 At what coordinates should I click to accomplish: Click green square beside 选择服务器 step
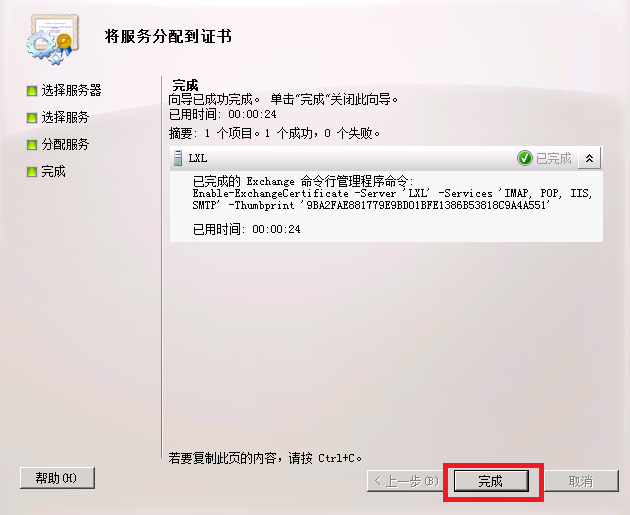coord(32,91)
